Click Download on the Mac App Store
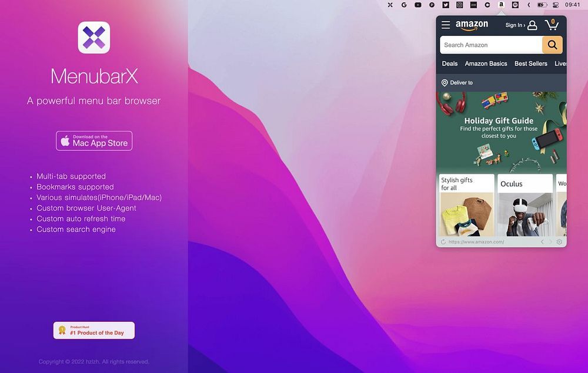Viewport: 588px width, 373px height. [x=94, y=141]
